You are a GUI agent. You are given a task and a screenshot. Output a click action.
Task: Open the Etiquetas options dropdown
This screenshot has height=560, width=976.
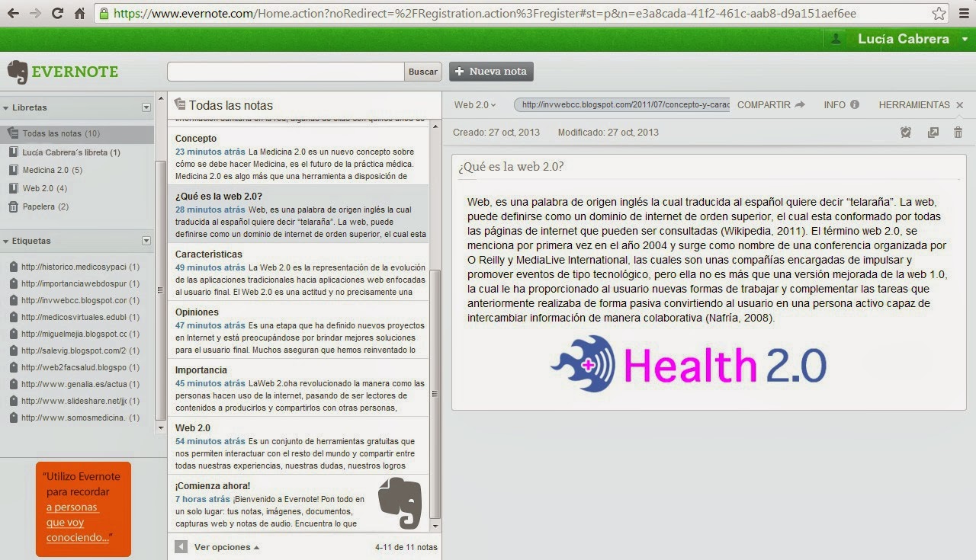[146, 241]
